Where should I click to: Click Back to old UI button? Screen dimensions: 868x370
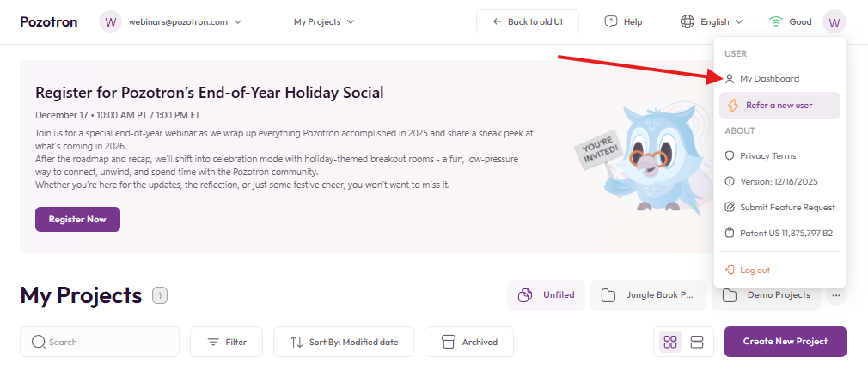click(528, 21)
